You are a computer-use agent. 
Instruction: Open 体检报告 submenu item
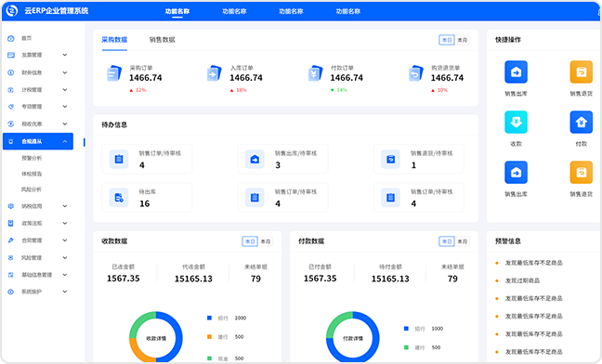[32, 174]
